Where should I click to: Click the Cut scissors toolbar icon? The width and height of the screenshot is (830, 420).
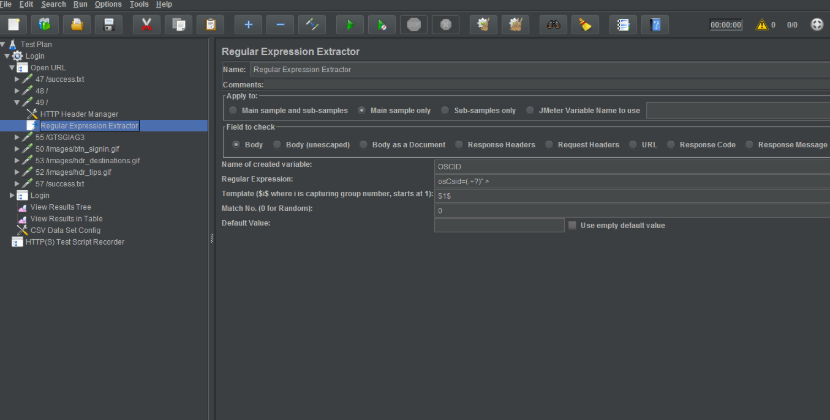pyautogui.click(x=147, y=24)
